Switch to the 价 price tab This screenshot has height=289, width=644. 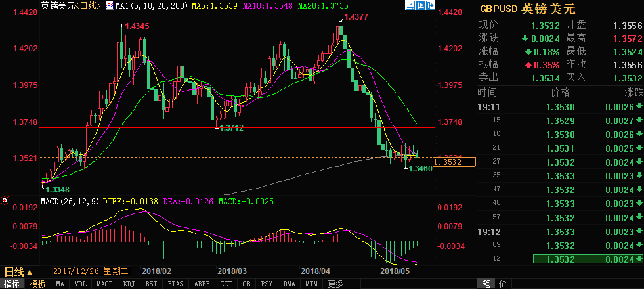[503, 284]
